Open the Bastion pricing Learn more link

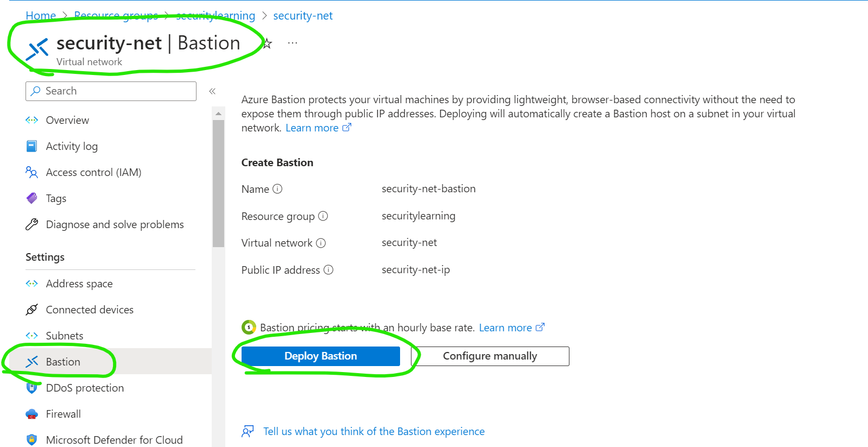(505, 328)
